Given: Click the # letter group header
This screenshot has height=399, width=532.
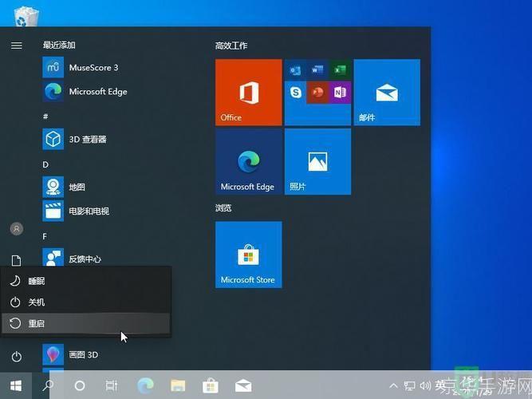Looking at the screenshot, I should (x=45, y=117).
